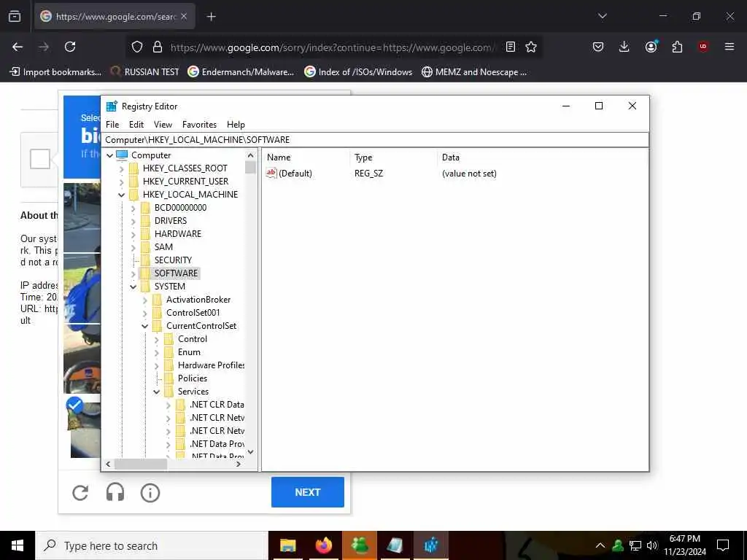Expand the ControlSet001 key
Screen dimensions: 747x560
(x=145, y=314)
